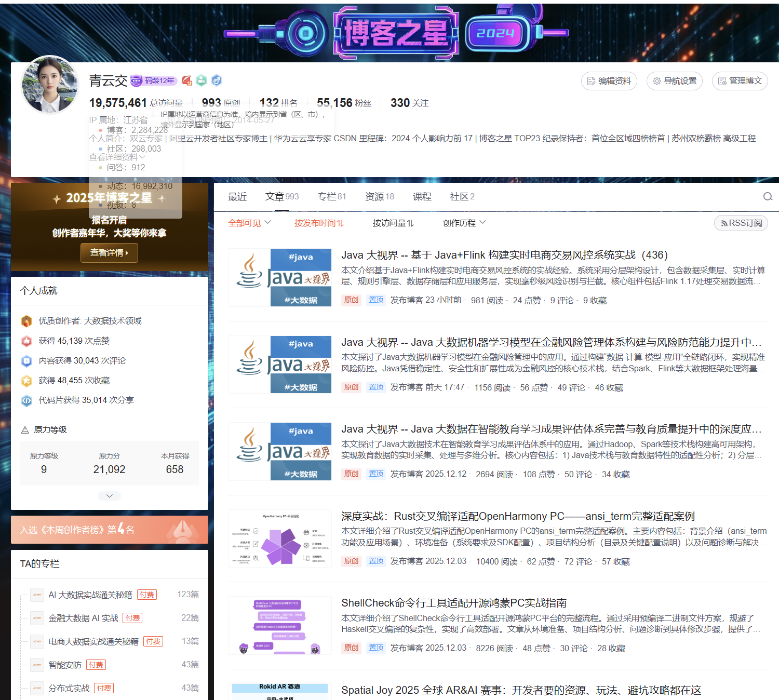Click 智能安防 column icon
This screenshot has width=779, height=700.
click(37, 665)
